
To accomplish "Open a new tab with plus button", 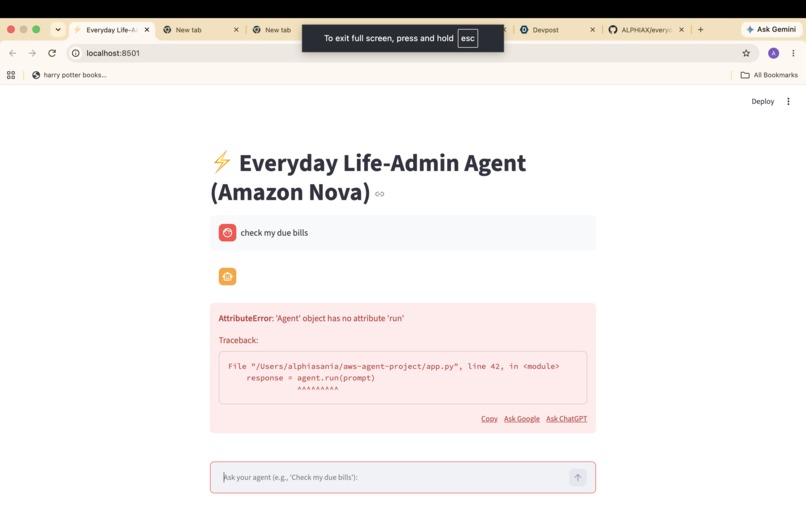I will [700, 30].
